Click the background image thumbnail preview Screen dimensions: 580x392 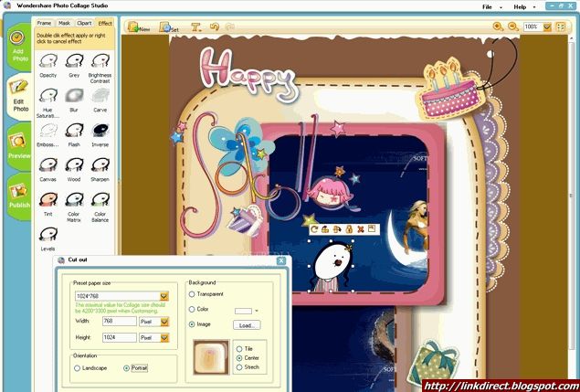tap(211, 357)
